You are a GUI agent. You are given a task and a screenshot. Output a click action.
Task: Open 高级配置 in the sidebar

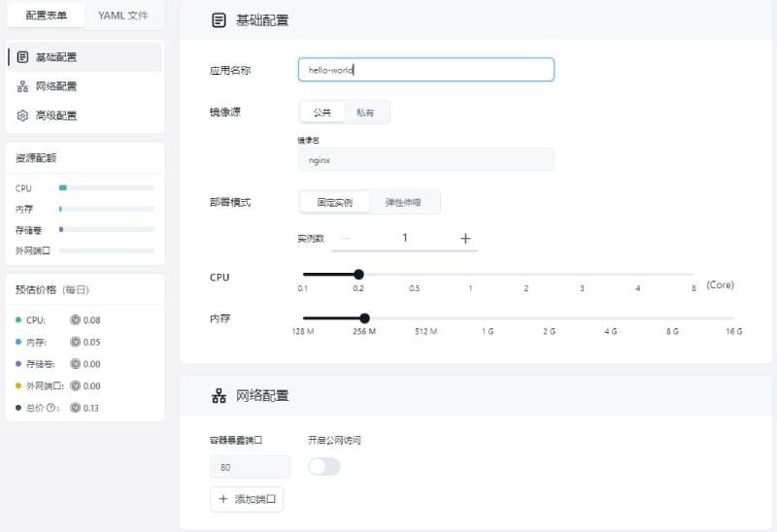click(x=56, y=116)
